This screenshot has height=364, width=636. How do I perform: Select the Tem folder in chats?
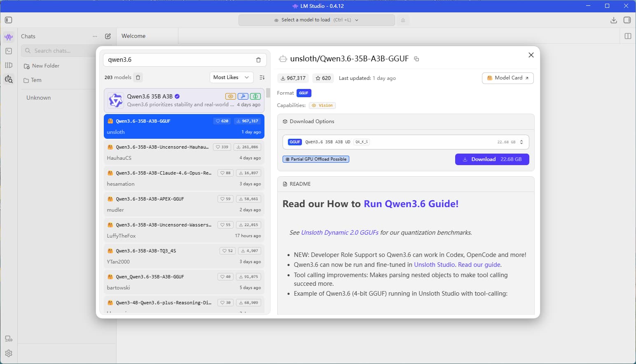coord(36,80)
